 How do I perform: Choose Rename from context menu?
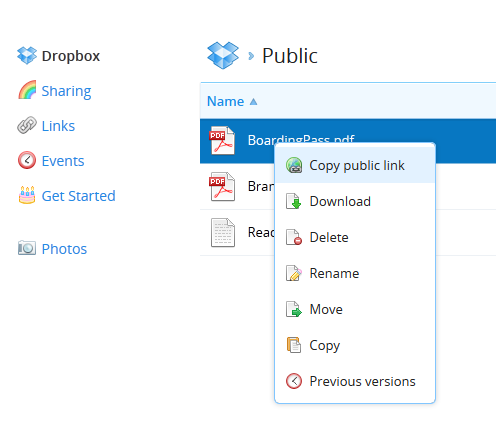click(355, 273)
